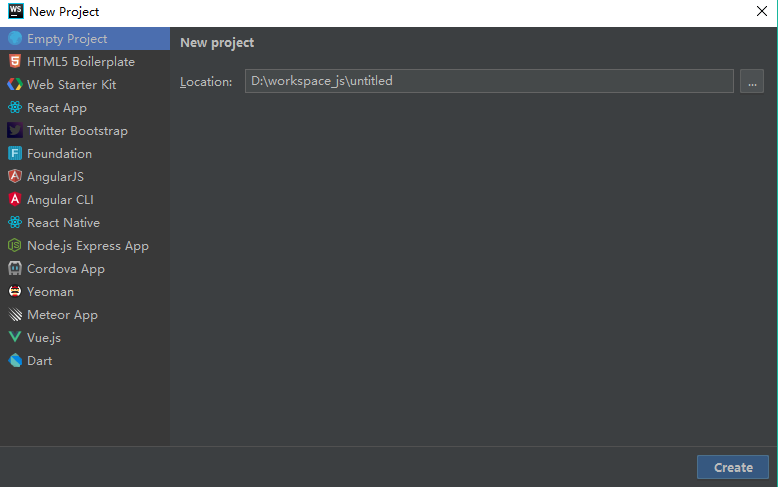Screen dimensions: 778x487
Task: Choose Node.js Express App template
Action: [x=87, y=246]
